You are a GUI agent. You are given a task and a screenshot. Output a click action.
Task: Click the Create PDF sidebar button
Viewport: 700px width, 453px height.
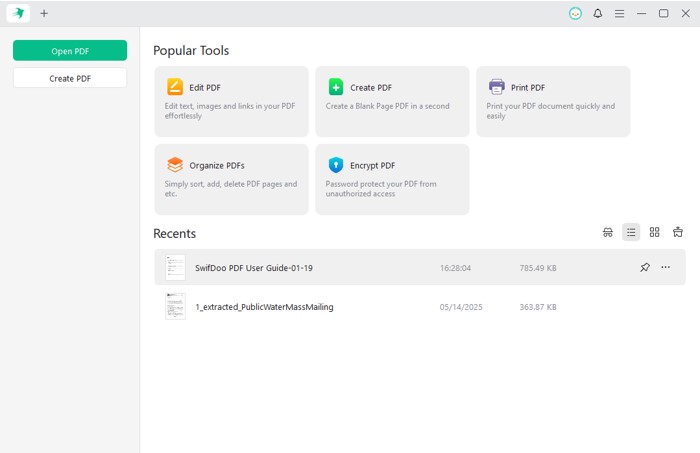70,78
